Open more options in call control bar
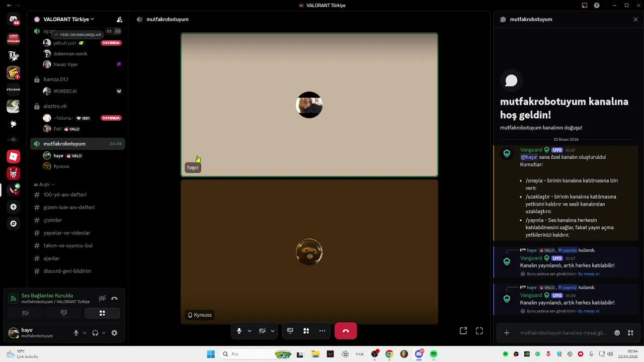This screenshot has width=644, height=362. (322, 331)
